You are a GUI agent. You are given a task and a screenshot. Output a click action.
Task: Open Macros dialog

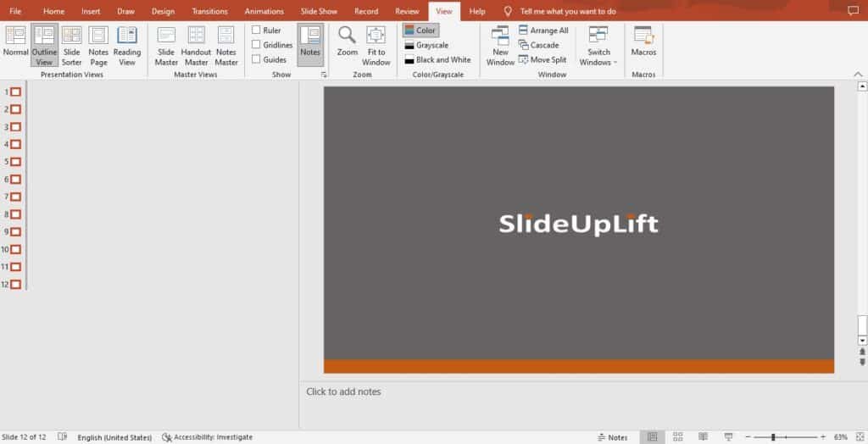643,42
